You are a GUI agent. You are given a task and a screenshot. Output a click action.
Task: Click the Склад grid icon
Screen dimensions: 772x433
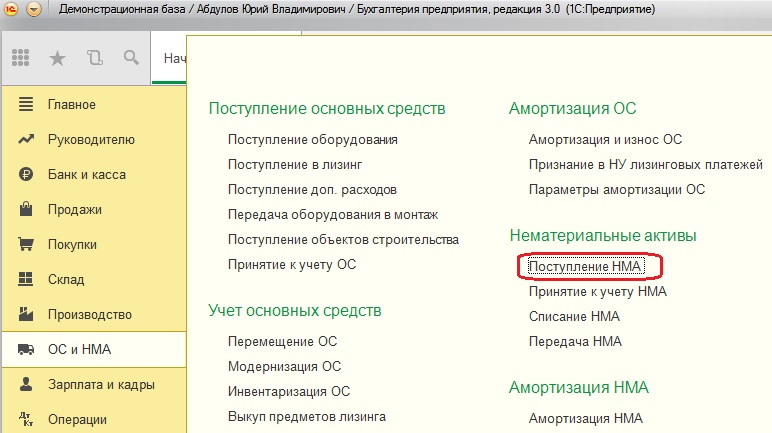coord(26,279)
